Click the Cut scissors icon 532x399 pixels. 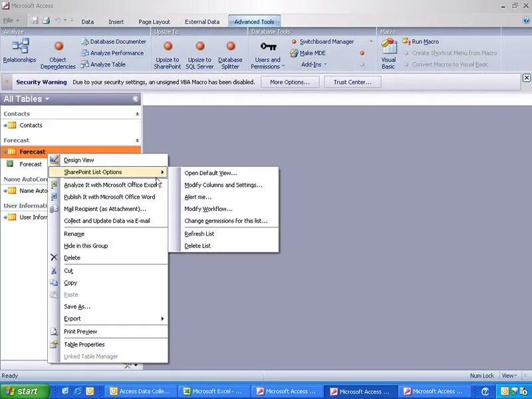click(x=54, y=271)
